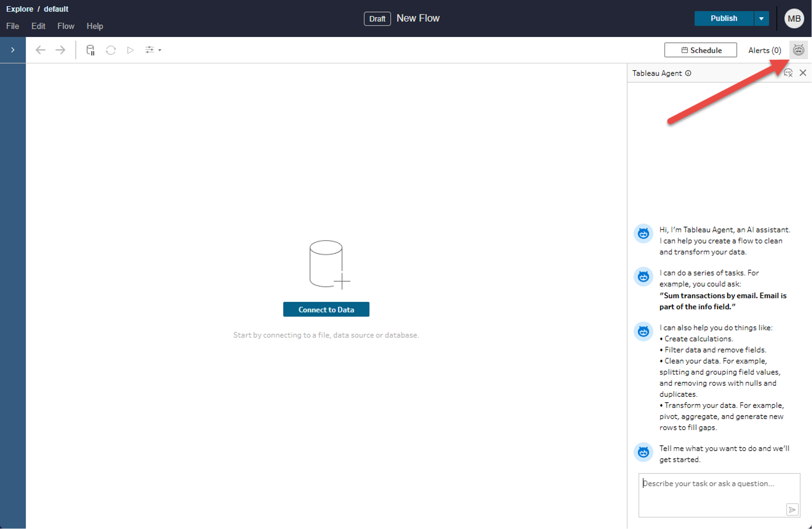Click the pause data updates icon

click(x=90, y=50)
